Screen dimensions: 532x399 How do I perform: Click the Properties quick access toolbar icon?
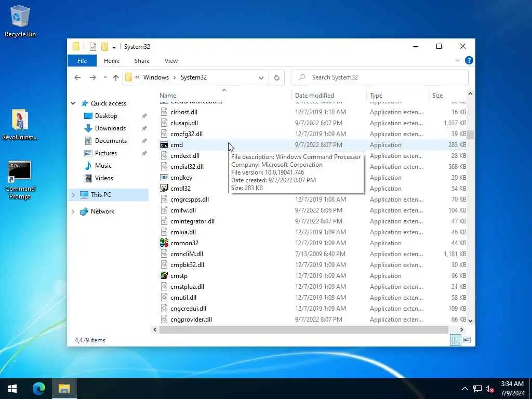pos(93,47)
